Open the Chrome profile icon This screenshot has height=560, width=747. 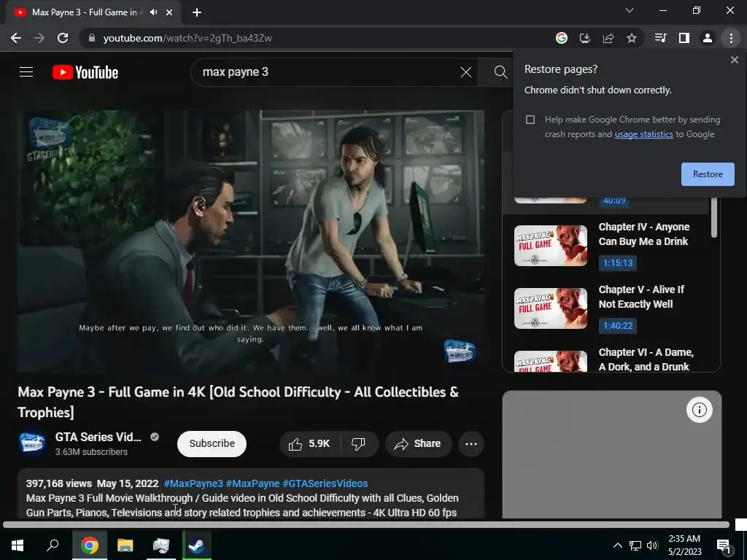pos(708,38)
